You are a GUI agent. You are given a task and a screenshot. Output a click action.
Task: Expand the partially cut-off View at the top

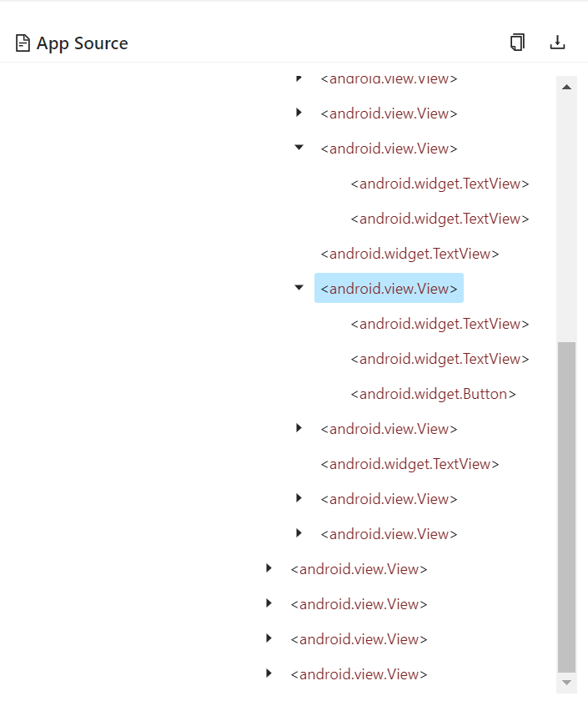click(299, 79)
